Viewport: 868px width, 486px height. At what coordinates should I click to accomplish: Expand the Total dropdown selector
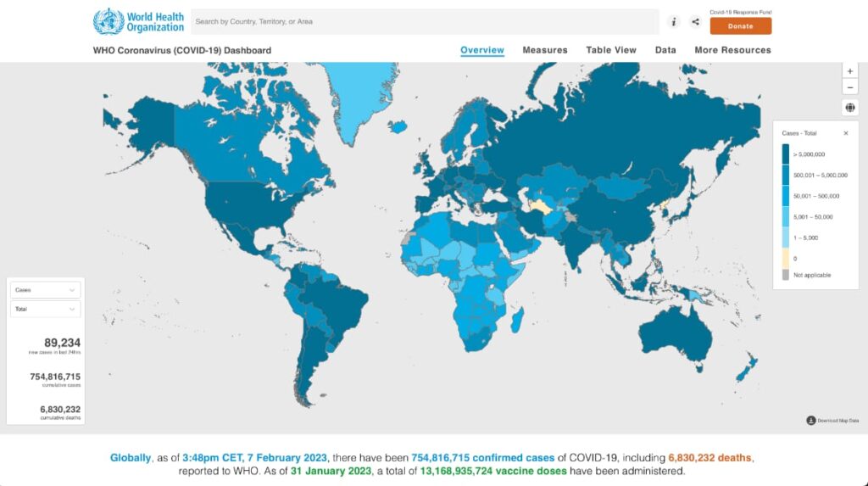(47, 309)
